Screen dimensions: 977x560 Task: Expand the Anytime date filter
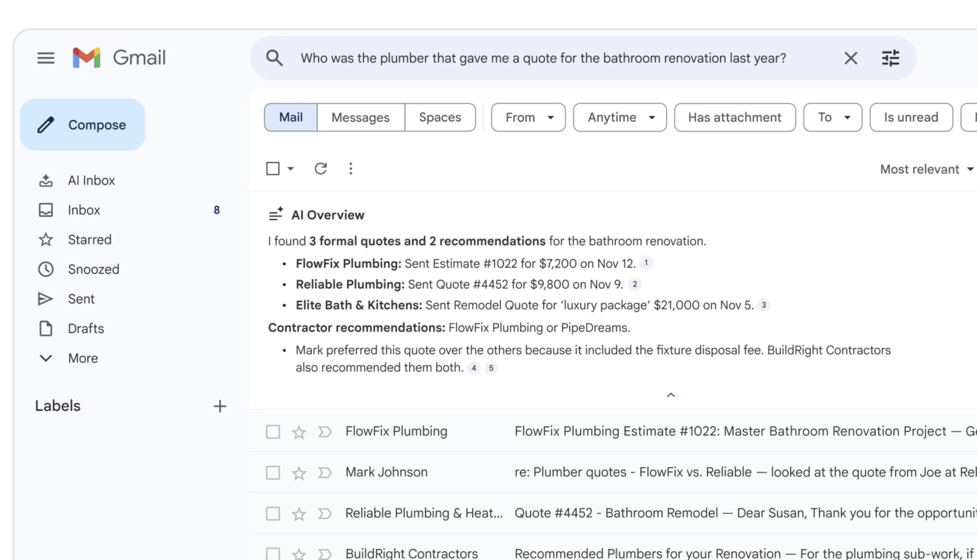click(x=619, y=117)
